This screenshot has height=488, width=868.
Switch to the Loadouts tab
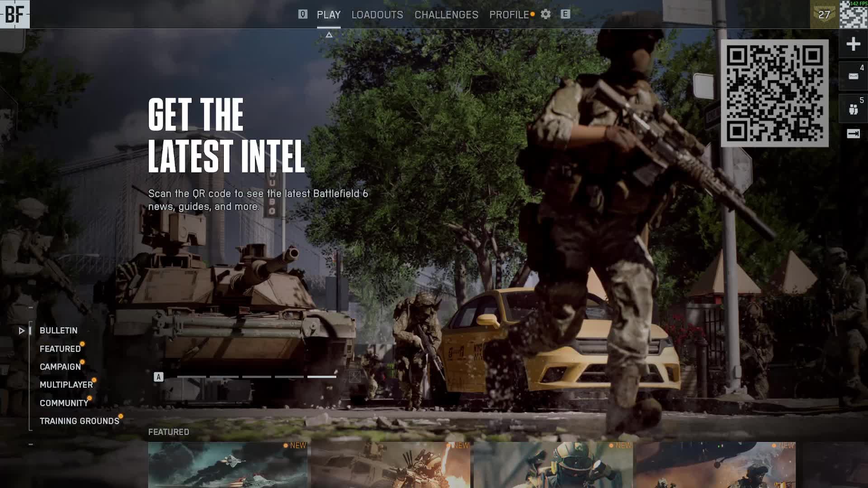point(377,15)
